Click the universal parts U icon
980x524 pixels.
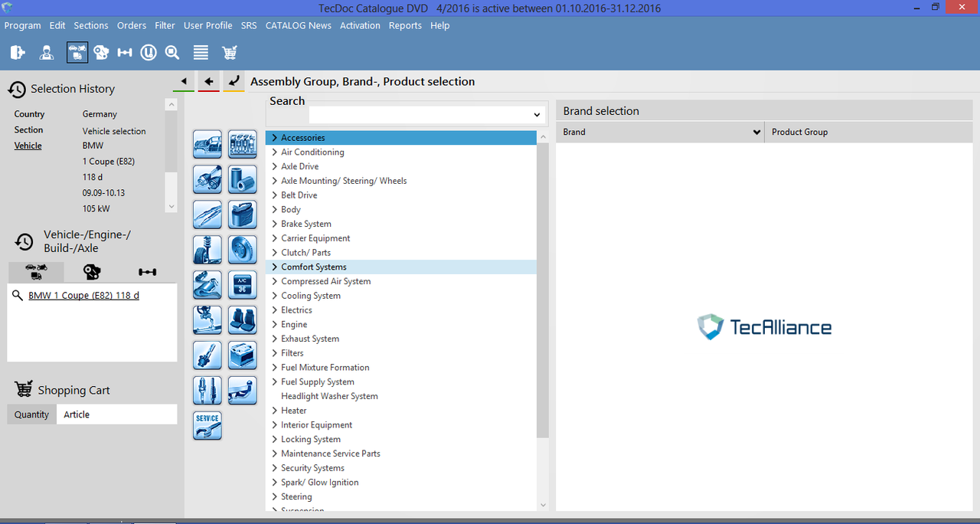(x=149, y=52)
